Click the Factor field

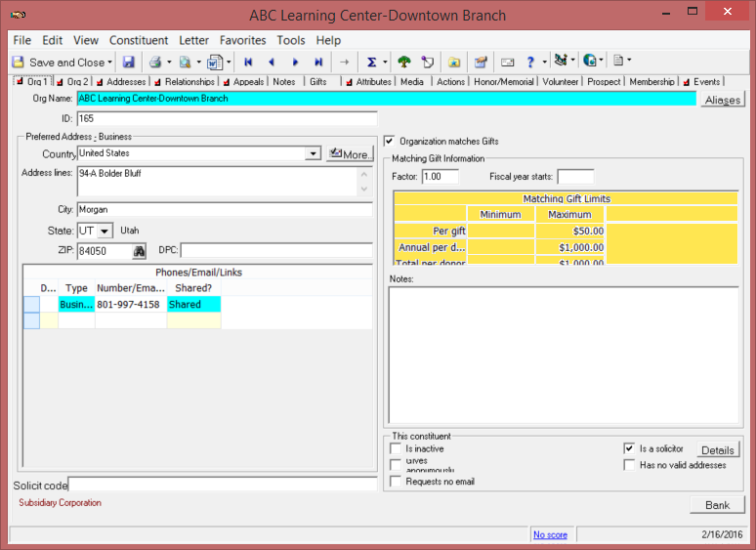pyautogui.click(x=441, y=177)
